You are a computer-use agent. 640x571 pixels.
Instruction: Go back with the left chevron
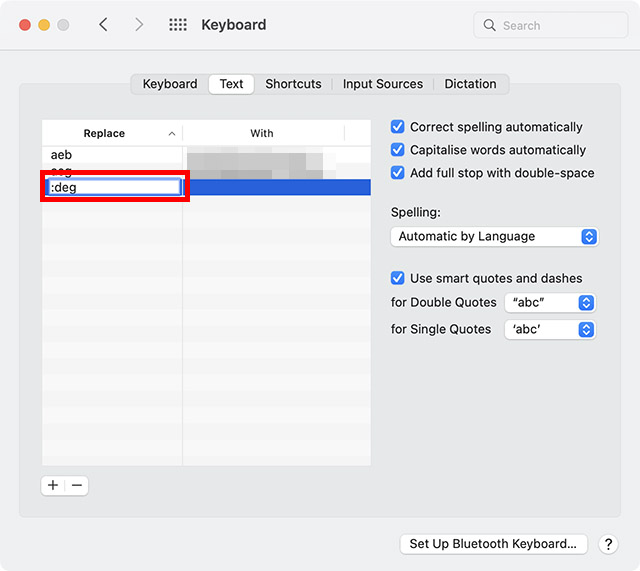pos(103,25)
